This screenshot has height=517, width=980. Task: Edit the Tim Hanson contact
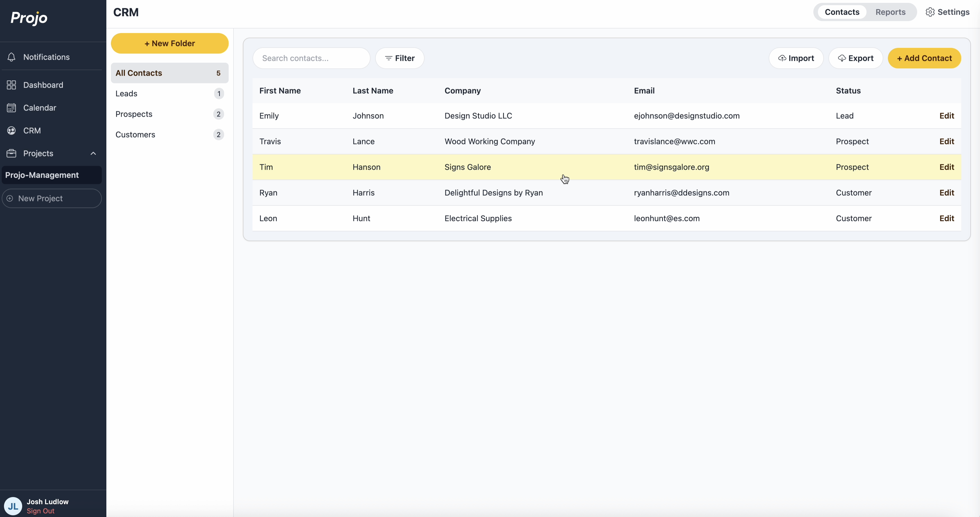[x=946, y=167]
